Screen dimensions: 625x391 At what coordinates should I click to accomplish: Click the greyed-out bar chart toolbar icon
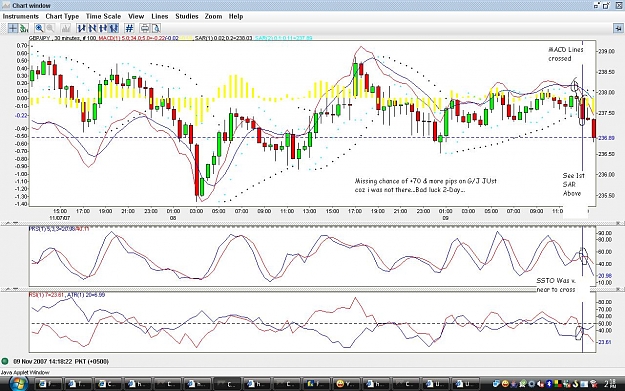coord(66,28)
